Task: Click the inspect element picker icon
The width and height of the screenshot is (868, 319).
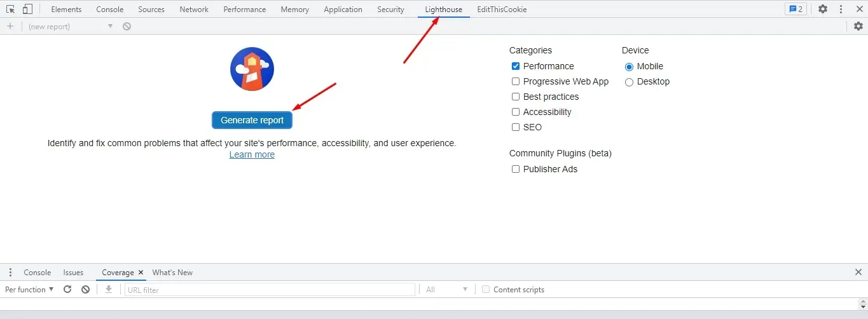Action: 11,10
